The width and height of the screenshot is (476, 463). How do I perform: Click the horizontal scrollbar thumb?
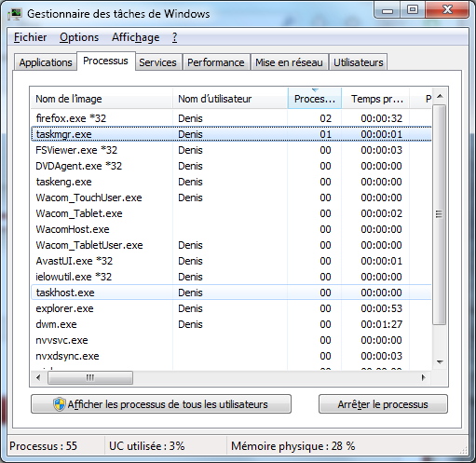pos(90,378)
